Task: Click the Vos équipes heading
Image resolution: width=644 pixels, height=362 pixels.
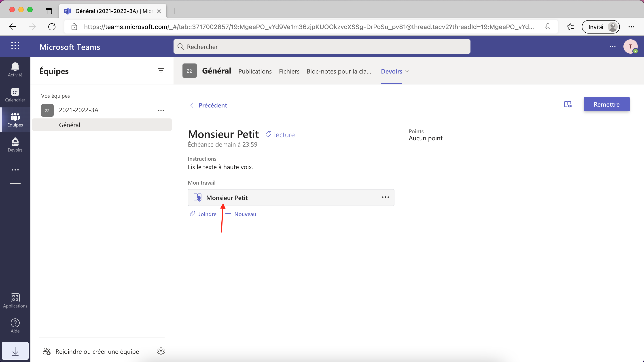Action: coord(55,96)
